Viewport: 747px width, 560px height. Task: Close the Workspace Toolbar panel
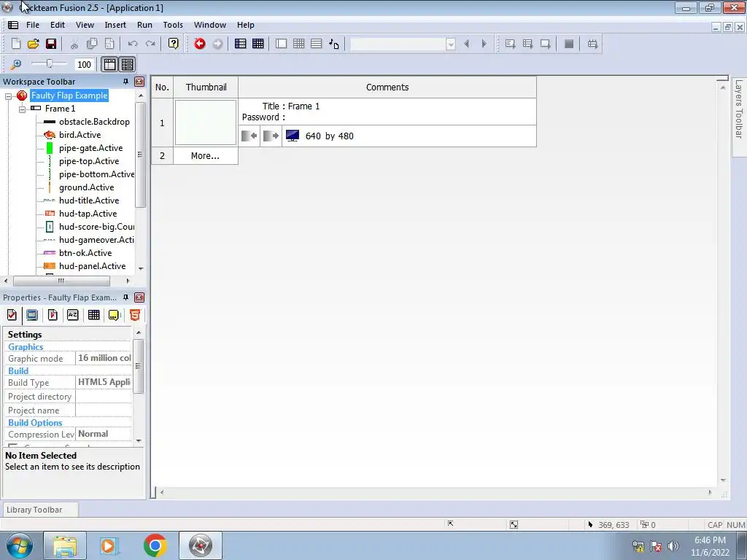point(139,82)
